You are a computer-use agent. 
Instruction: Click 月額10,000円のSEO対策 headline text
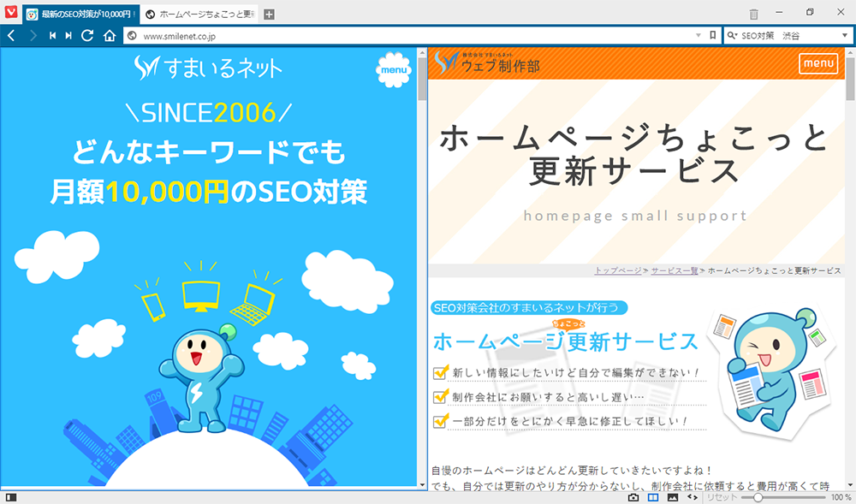(x=209, y=192)
